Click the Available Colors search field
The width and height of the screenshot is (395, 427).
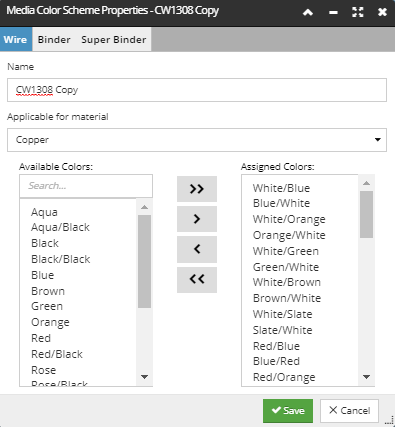[86, 186]
